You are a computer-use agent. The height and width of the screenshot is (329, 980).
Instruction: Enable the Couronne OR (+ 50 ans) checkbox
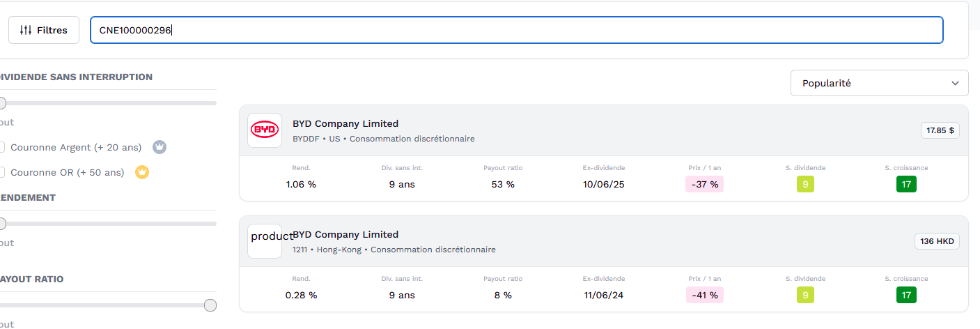tap(1, 172)
